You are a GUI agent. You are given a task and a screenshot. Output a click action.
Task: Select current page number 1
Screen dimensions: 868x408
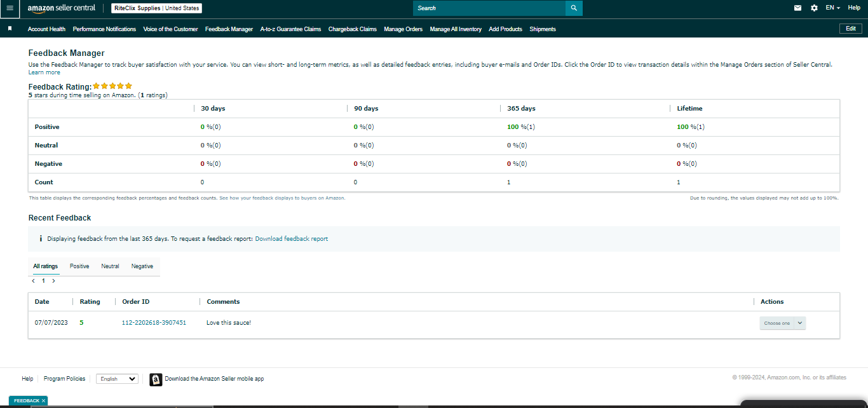click(43, 280)
